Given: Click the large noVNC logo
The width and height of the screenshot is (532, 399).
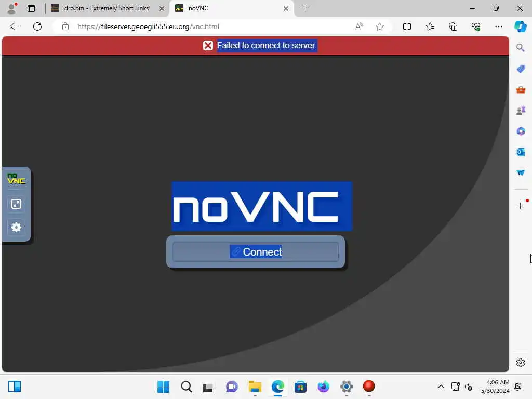Looking at the screenshot, I should (262, 206).
